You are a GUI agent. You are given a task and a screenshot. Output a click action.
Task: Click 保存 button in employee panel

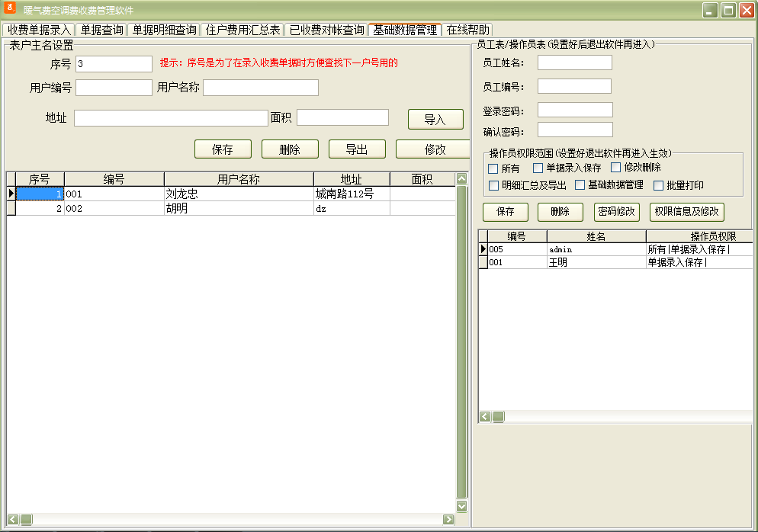[506, 212]
